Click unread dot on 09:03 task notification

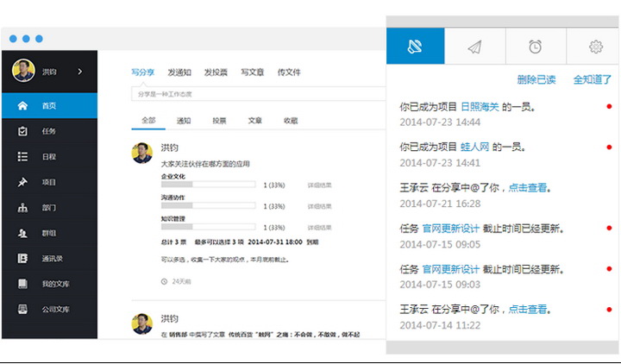point(609,268)
